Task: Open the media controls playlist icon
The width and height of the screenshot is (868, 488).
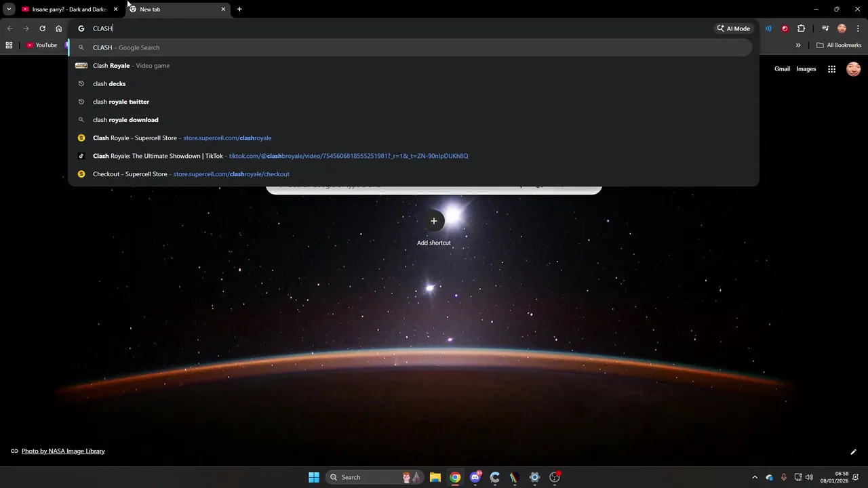Action: (825, 28)
